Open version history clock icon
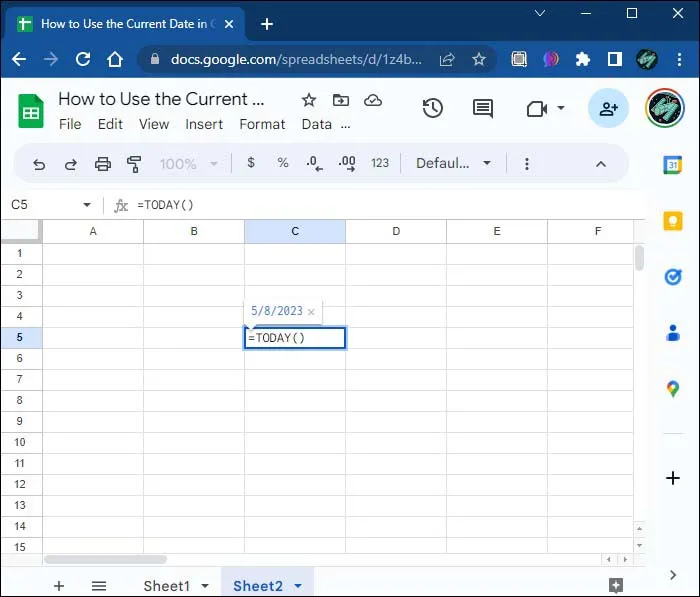The image size is (700, 597). coord(432,108)
